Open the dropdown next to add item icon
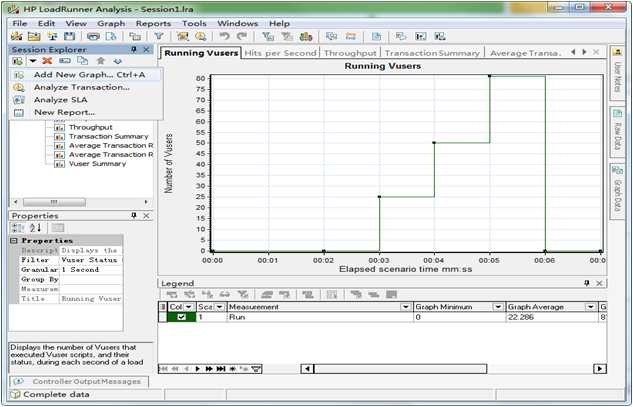 tap(33, 61)
